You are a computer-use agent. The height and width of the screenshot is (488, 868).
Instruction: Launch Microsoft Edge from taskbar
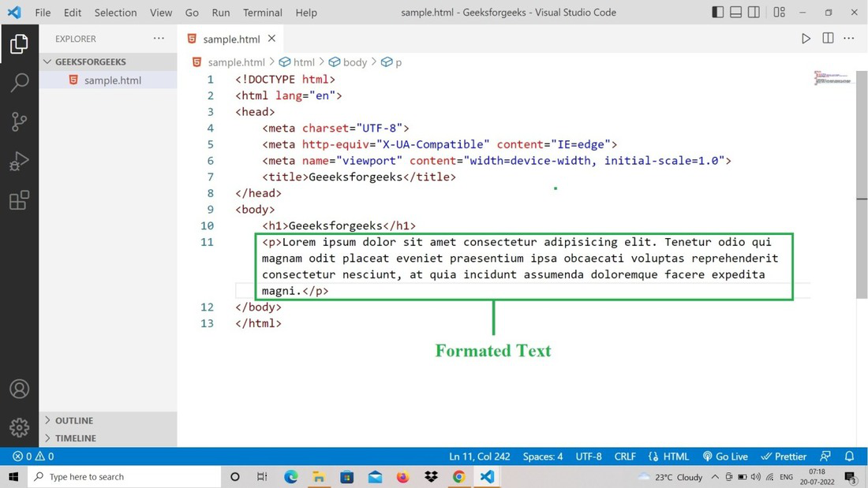(290, 476)
